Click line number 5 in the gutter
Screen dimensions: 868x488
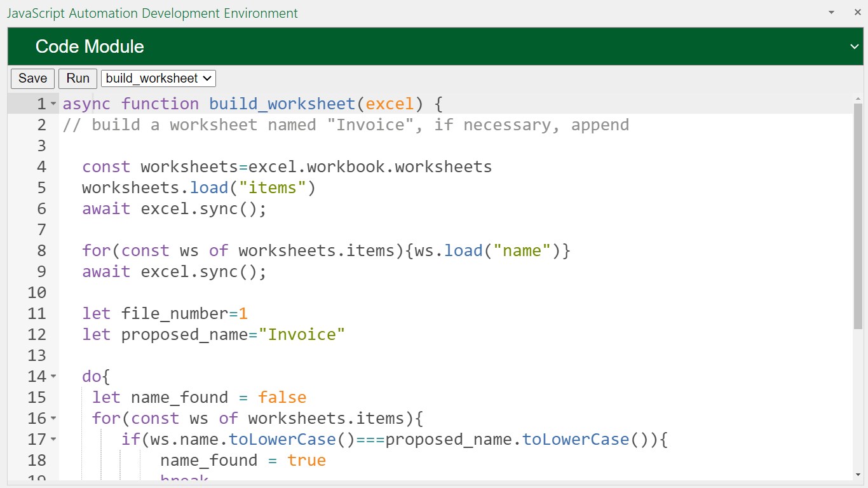point(41,187)
